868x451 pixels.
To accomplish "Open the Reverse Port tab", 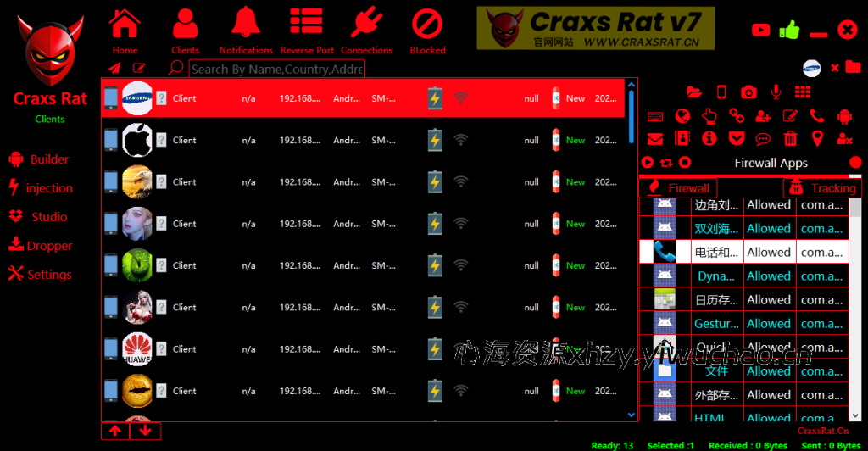I will [x=307, y=31].
